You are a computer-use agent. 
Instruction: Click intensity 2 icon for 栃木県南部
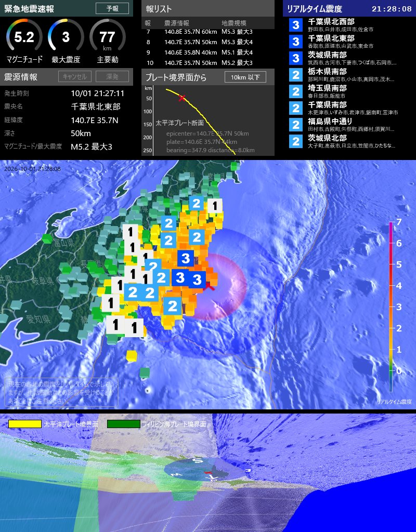[296, 75]
